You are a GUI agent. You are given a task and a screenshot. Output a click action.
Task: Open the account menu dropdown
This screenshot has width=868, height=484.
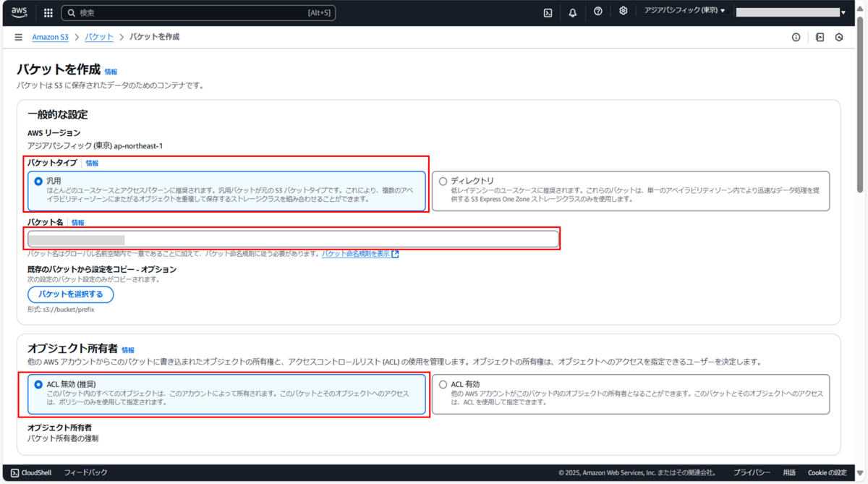(791, 12)
